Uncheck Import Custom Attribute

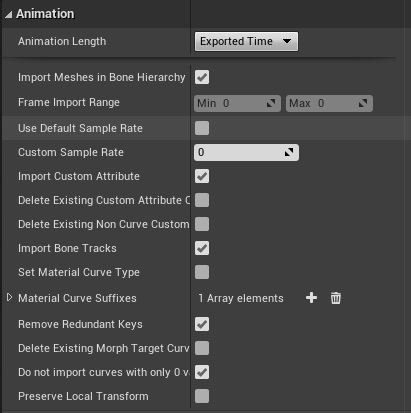click(x=202, y=176)
